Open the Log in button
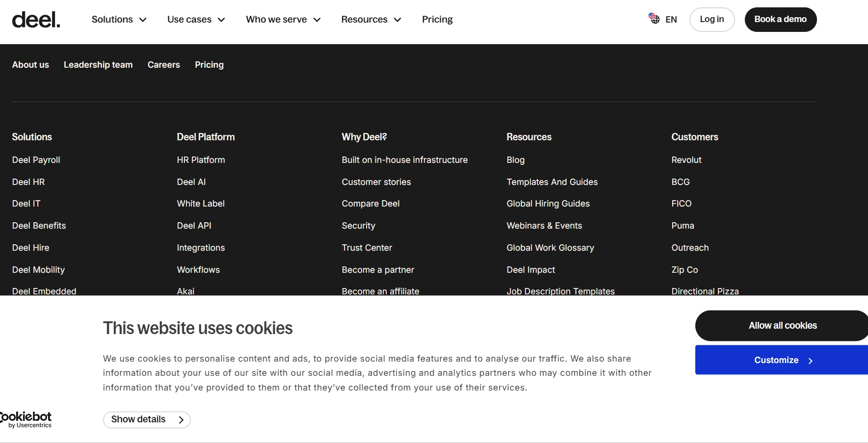This screenshot has width=868, height=443. click(x=712, y=20)
